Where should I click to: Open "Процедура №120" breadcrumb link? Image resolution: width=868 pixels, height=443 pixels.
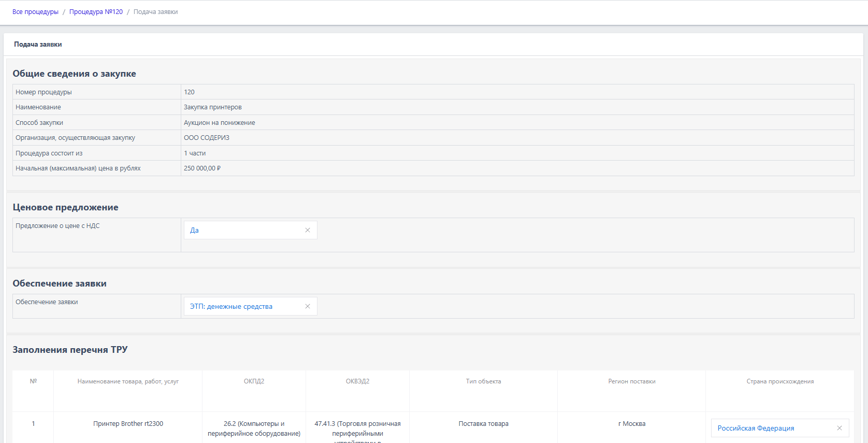pyautogui.click(x=96, y=12)
